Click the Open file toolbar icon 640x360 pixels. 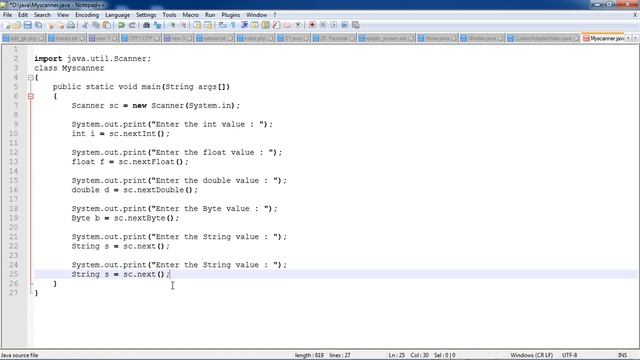tap(17, 25)
